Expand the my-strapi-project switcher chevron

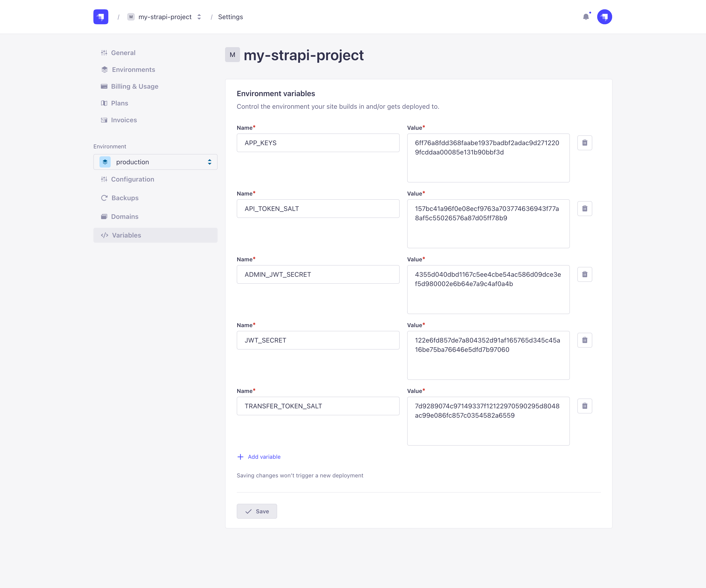click(x=199, y=17)
